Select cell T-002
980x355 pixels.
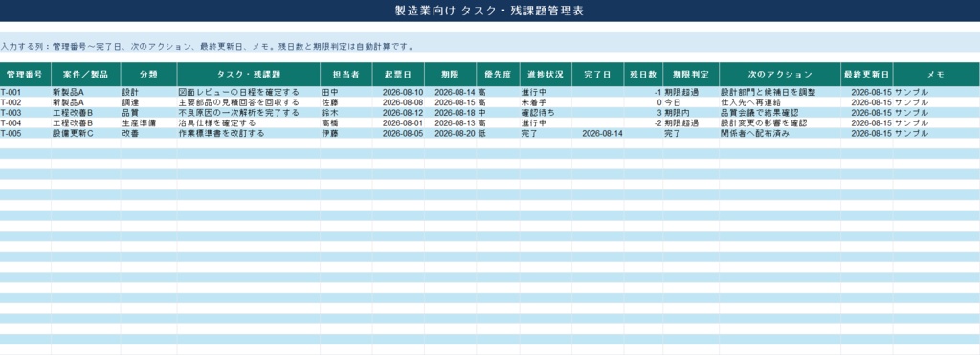pyautogui.click(x=25, y=101)
